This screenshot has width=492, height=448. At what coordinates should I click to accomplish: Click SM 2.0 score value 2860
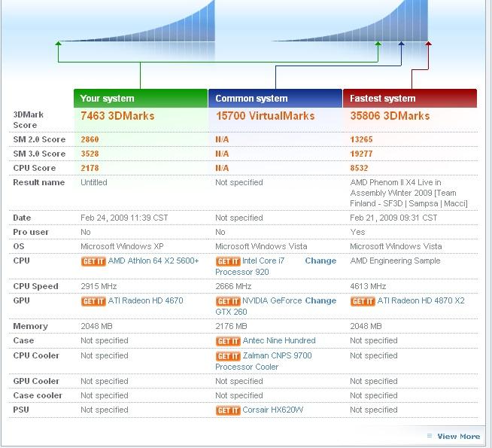[x=90, y=139]
